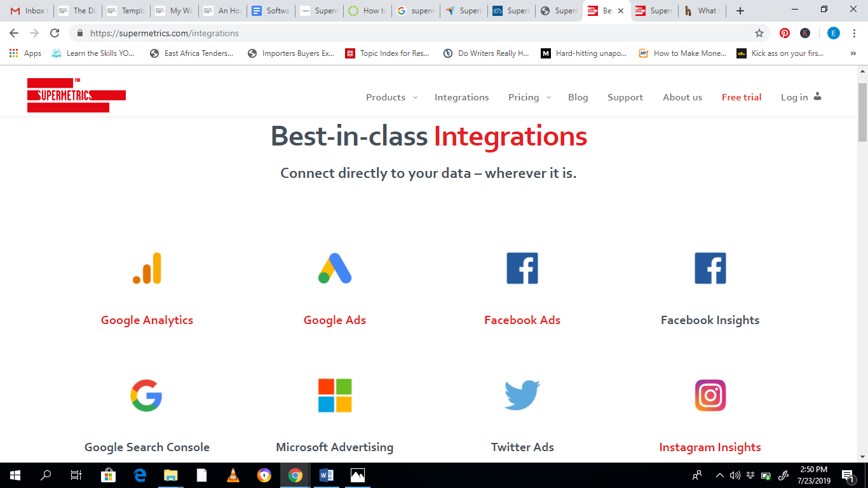This screenshot has height=488, width=868.
Task: Close the active Supermetrics tab
Action: pos(621,11)
